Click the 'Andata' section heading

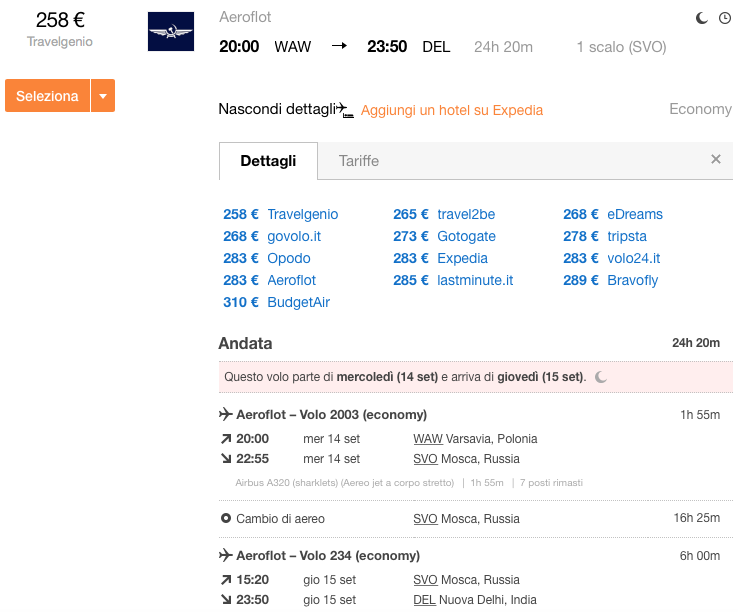(245, 343)
